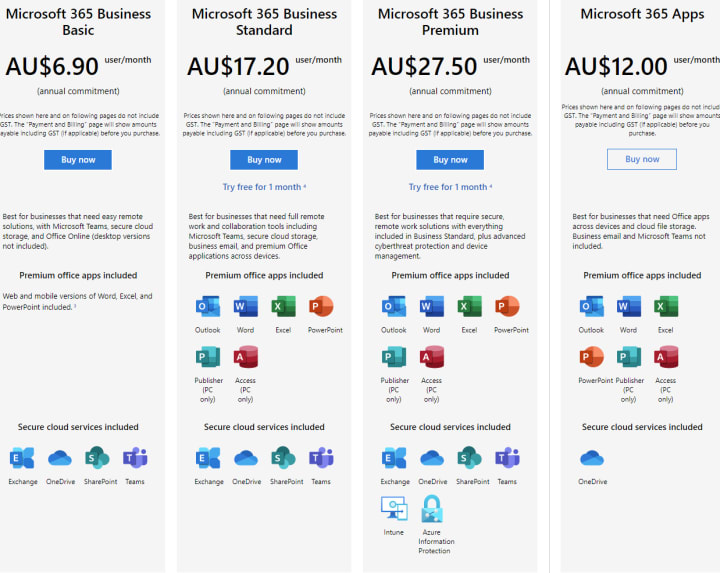Screen dimensions: 720x573
Task: Click the Azure Information Protection icon
Action: point(432,509)
